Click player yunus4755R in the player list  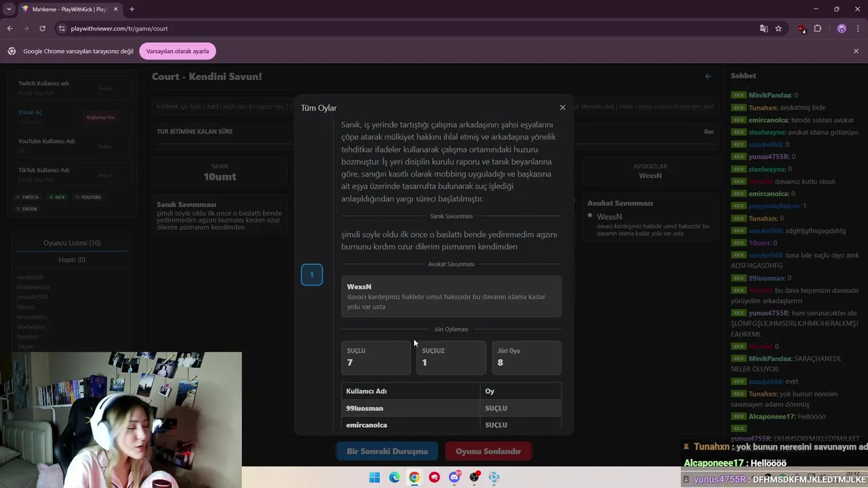(x=33, y=297)
